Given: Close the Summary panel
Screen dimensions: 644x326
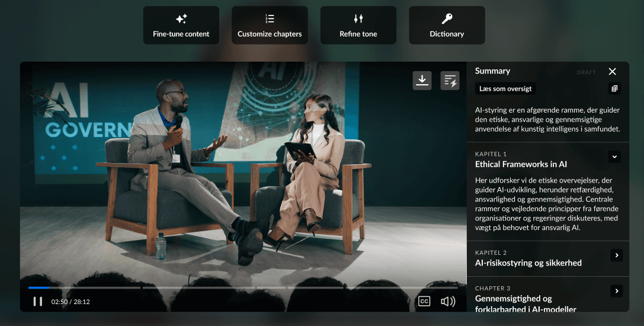Looking at the screenshot, I should coord(612,72).
